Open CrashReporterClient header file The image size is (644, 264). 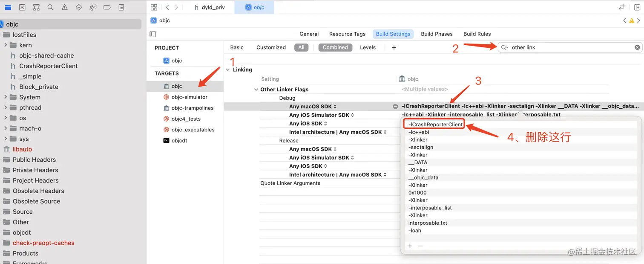coord(49,66)
